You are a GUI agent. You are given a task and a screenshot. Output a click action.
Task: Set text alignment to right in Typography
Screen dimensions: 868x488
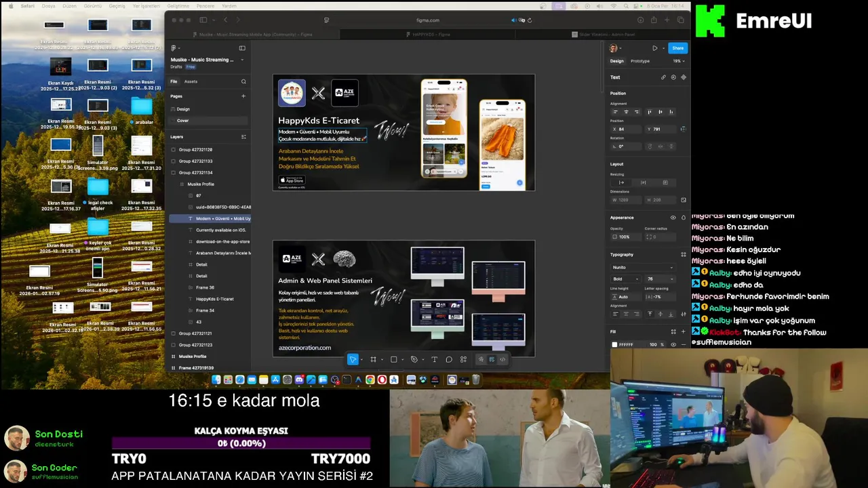[x=636, y=314]
